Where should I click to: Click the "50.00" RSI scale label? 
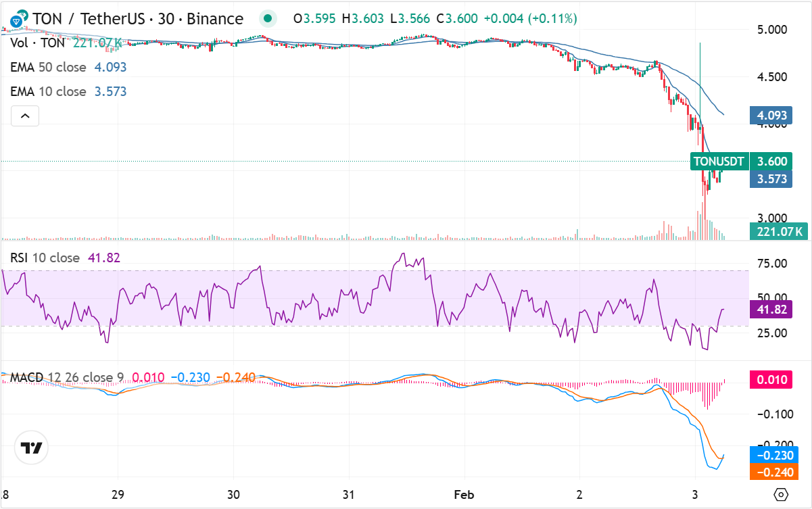772,297
